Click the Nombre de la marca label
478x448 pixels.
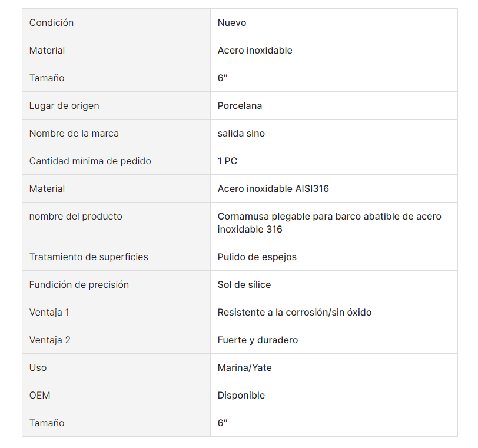pyautogui.click(x=74, y=134)
